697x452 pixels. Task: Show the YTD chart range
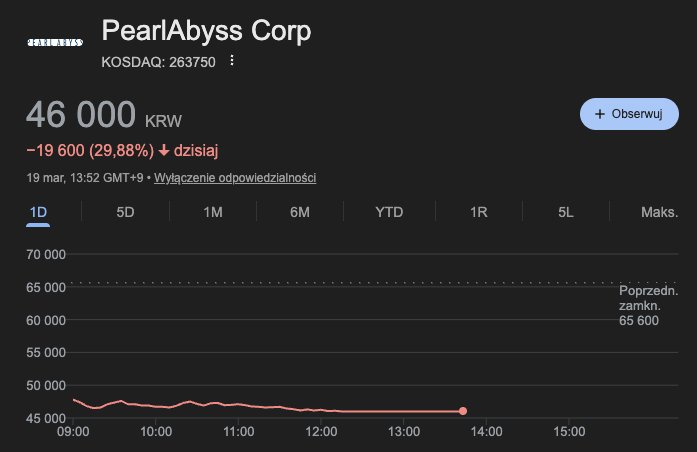389,212
